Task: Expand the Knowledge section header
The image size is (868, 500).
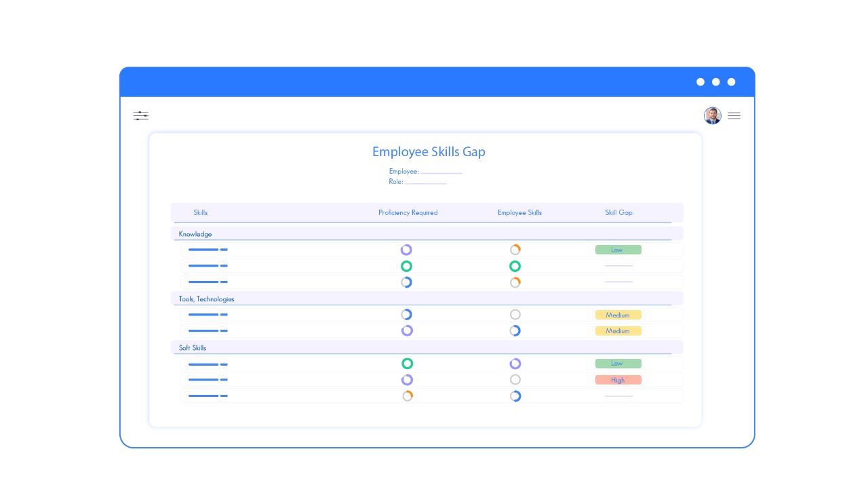Action: point(195,233)
